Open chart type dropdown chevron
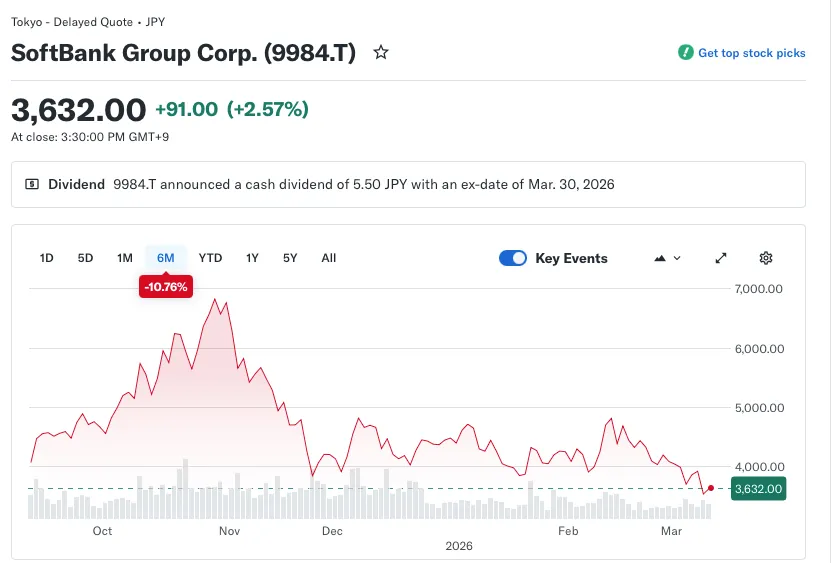 pos(678,258)
